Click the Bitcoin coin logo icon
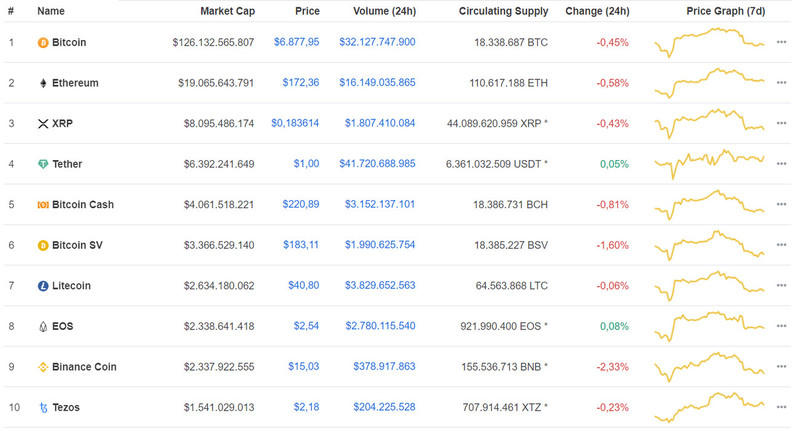 pos(42,43)
